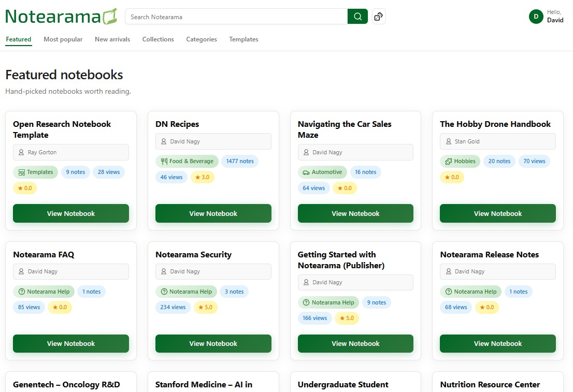Click the help icon on Notearama FAQ card
The image size is (573, 392).
pyautogui.click(x=22, y=292)
